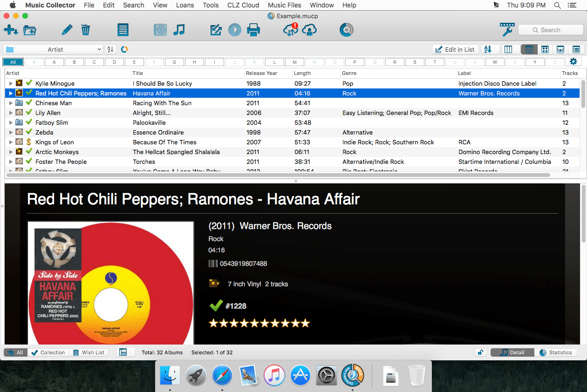This screenshot has height=392, width=587.
Task: Click the trash Remove album icon
Action: pyautogui.click(x=86, y=30)
